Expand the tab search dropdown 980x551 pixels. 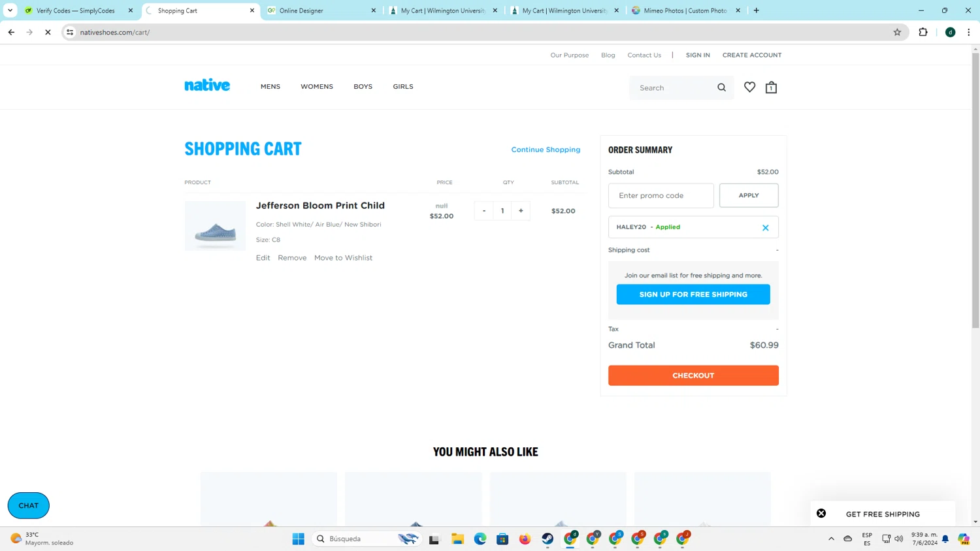10,10
